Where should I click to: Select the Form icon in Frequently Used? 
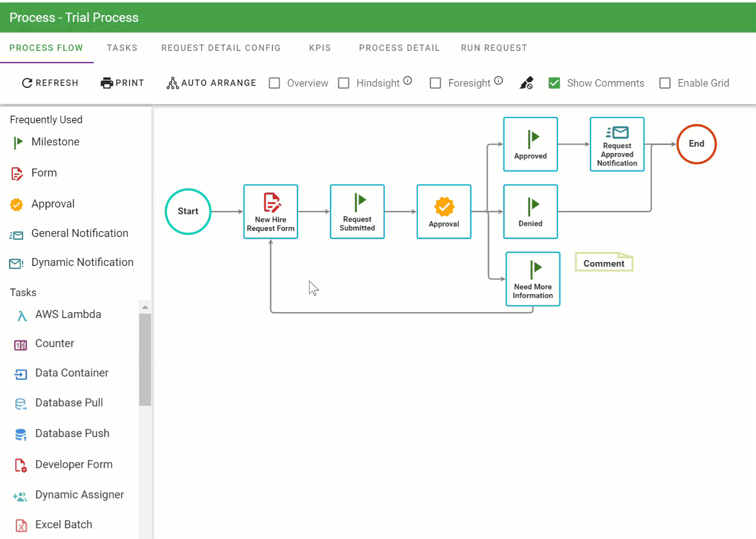coord(17,173)
